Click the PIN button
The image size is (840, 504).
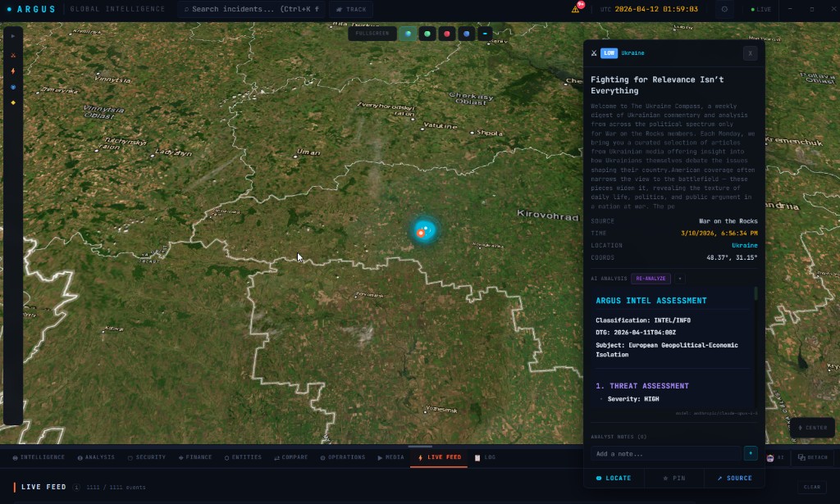674,478
